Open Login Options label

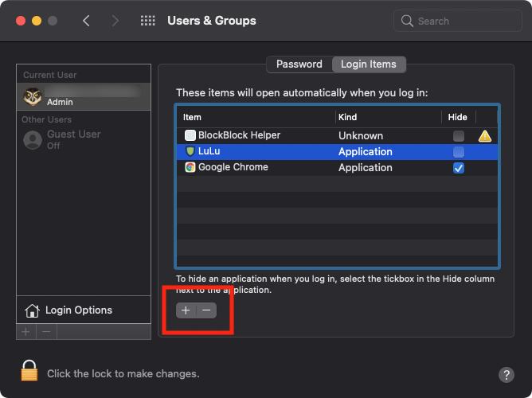[79, 310]
